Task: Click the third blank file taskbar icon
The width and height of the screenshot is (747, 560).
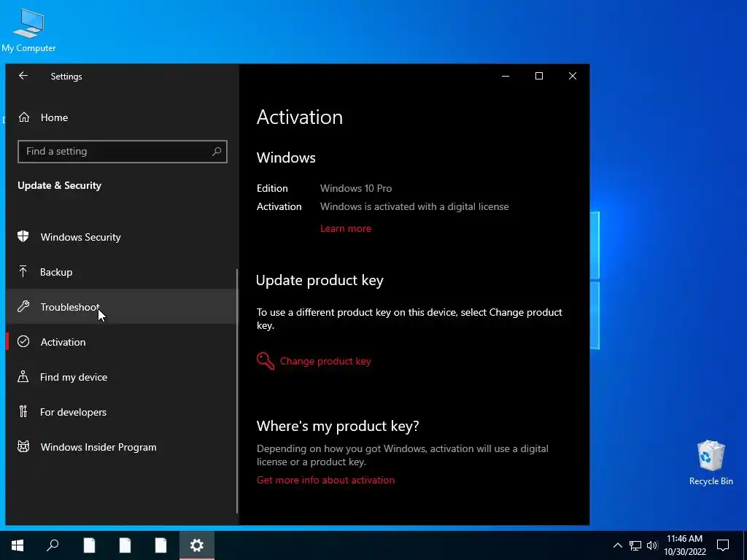Action: [160, 545]
